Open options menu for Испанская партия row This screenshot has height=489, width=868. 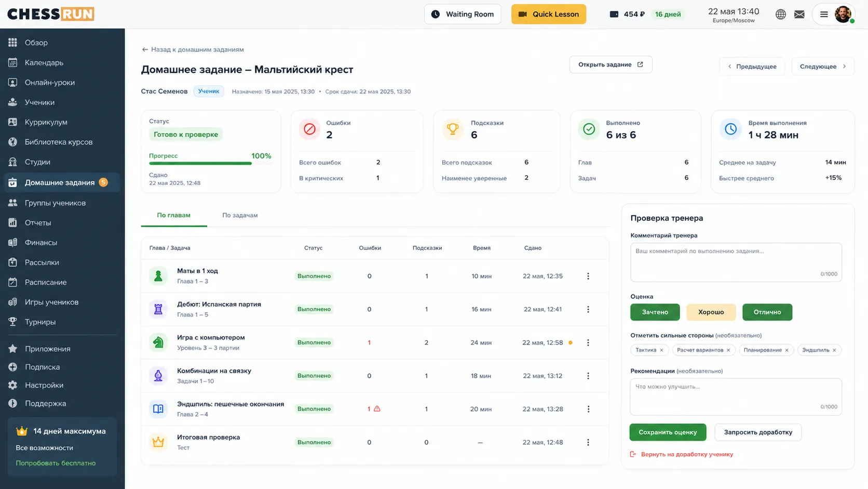pos(588,309)
